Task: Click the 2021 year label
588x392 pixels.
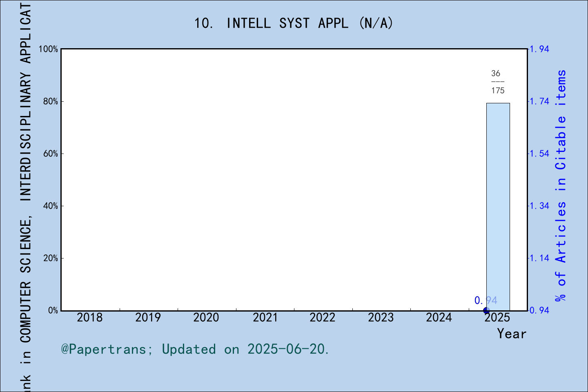Action: 265,317
